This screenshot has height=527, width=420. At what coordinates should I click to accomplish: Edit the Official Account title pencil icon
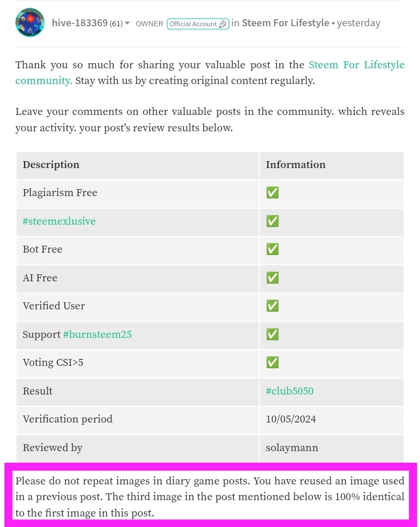point(223,24)
